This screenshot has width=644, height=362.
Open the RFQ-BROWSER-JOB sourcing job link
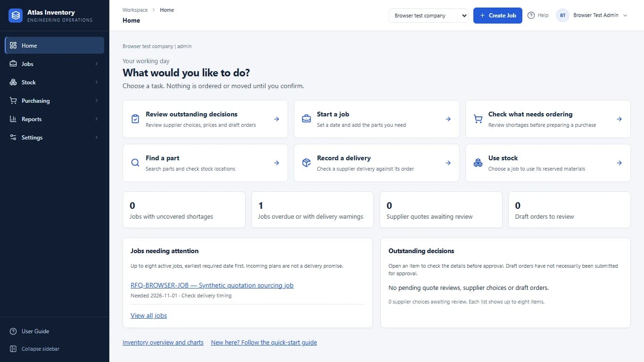pyautogui.click(x=212, y=285)
